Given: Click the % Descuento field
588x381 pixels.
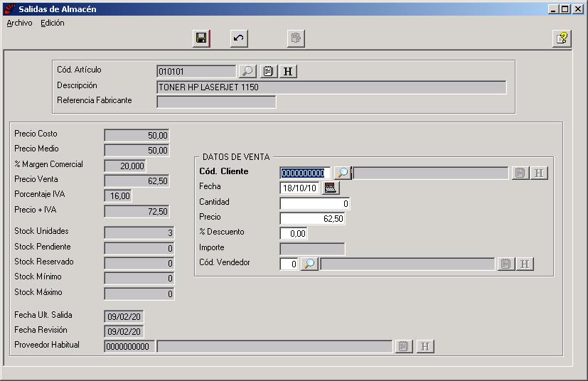Looking at the screenshot, I should [294, 234].
